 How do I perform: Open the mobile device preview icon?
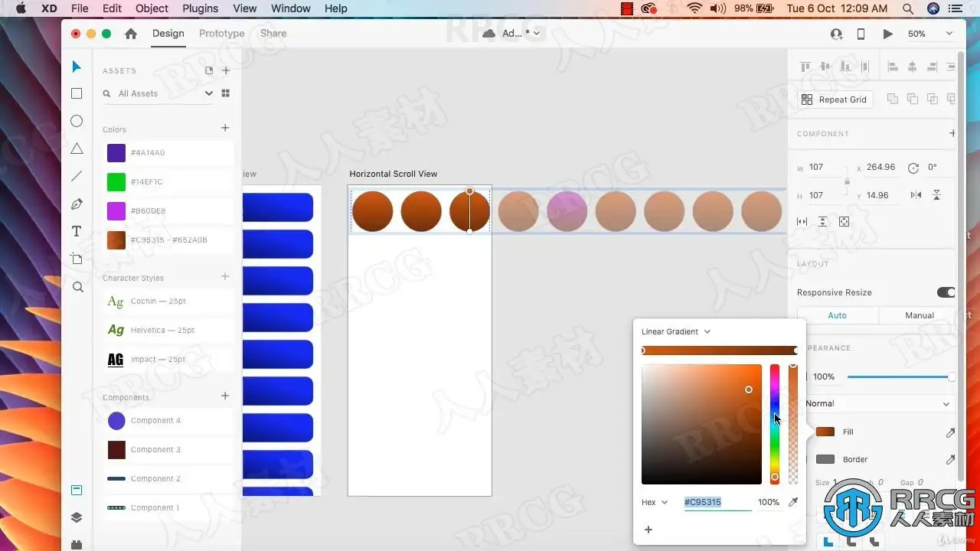point(861,34)
